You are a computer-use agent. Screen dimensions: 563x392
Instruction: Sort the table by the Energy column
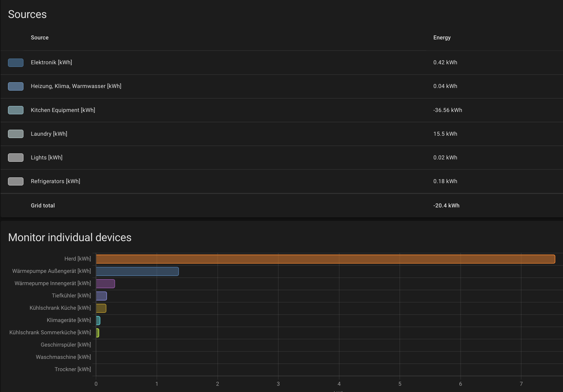pos(442,37)
